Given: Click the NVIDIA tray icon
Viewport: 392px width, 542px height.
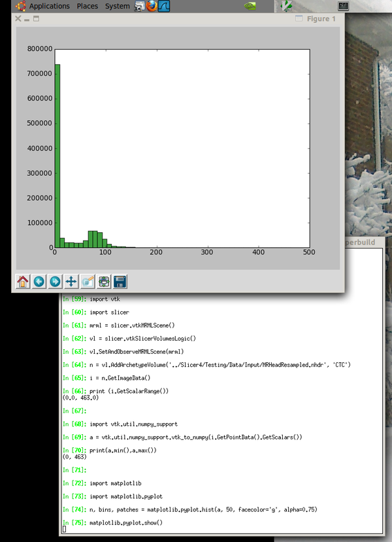Looking at the screenshot, I should [x=250, y=6].
